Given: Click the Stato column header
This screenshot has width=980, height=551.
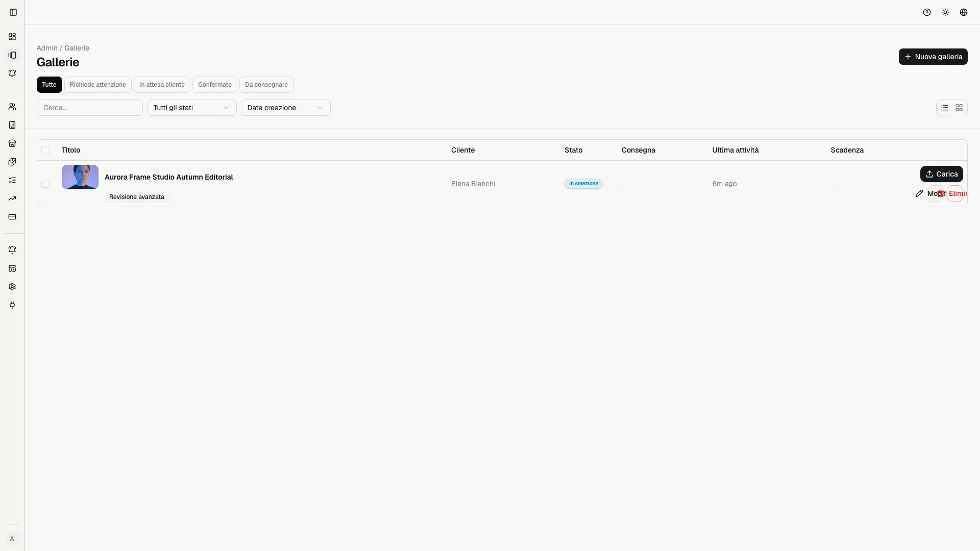Looking at the screenshot, I should click(573, 150).
